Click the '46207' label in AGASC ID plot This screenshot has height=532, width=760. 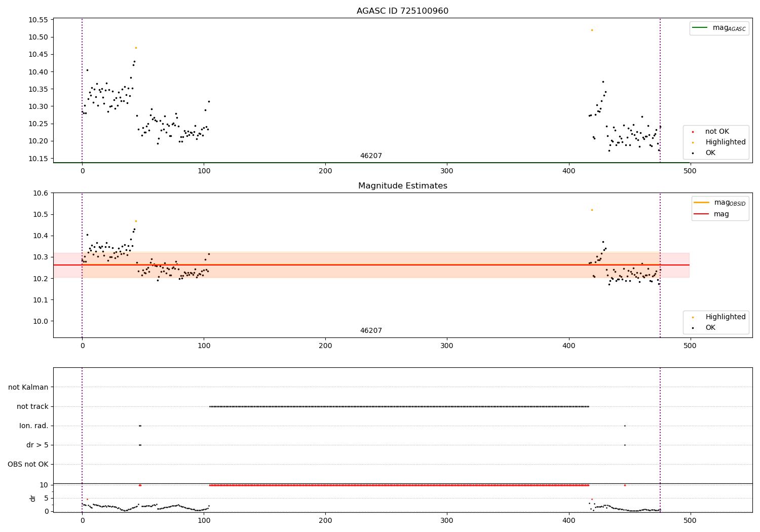pos(371,156)
